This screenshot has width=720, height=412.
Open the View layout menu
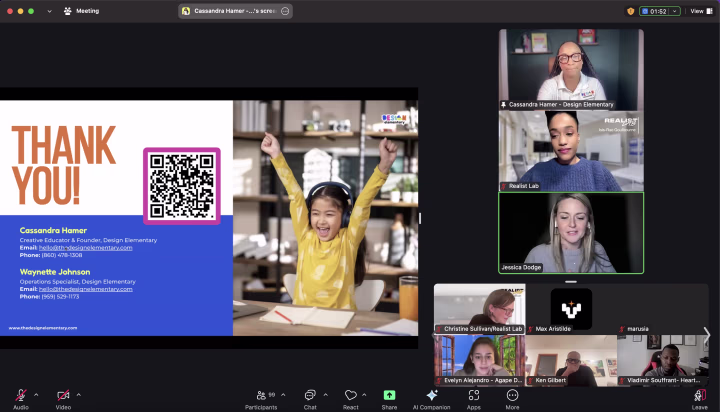point(702,11)
